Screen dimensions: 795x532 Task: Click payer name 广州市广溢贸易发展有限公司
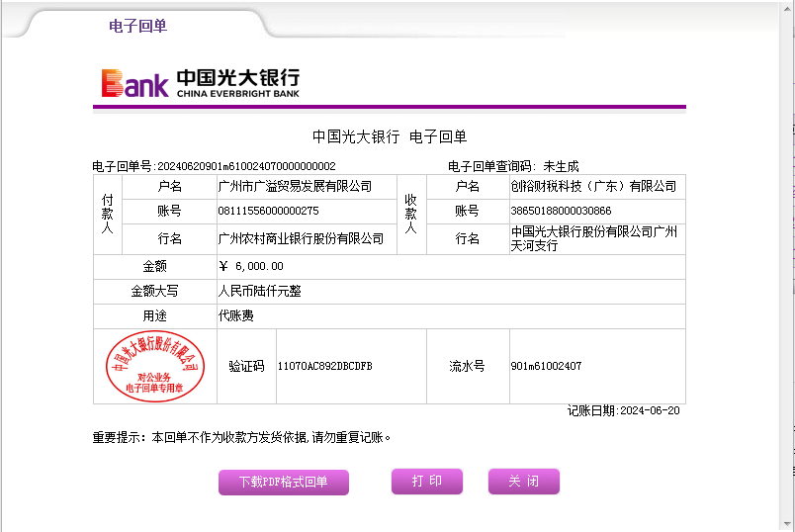[295, 187]
